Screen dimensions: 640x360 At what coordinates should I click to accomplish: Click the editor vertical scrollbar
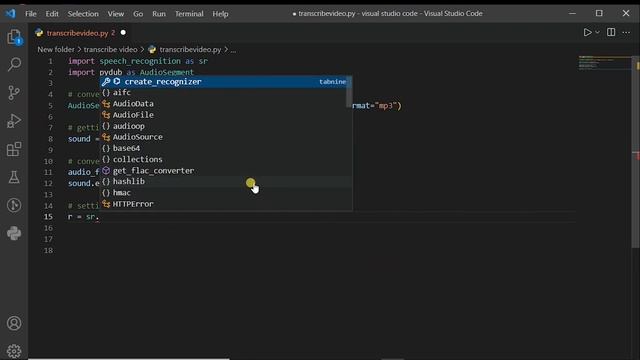point(636,151)
